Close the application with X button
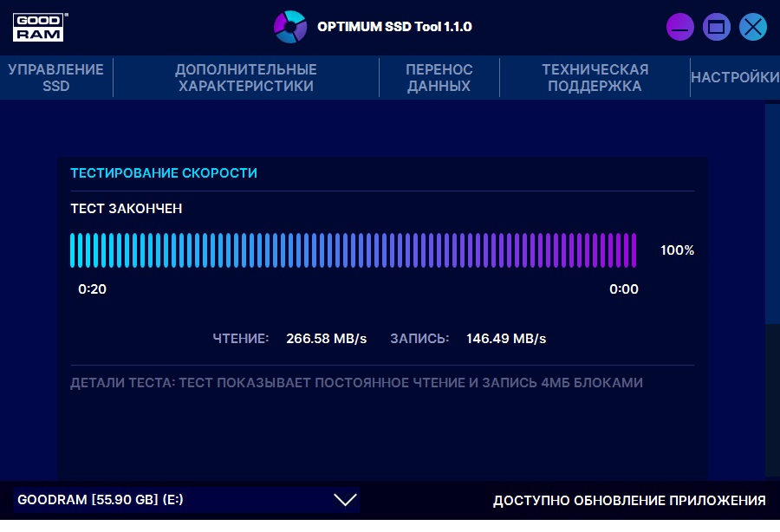Screen dimensions: 780x532 [x=752, y=27]
